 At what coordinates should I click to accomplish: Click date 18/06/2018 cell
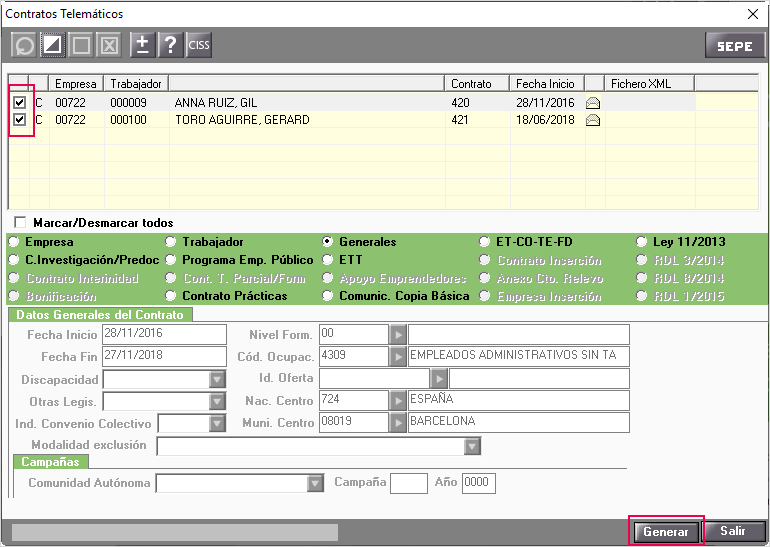[548, 120]
